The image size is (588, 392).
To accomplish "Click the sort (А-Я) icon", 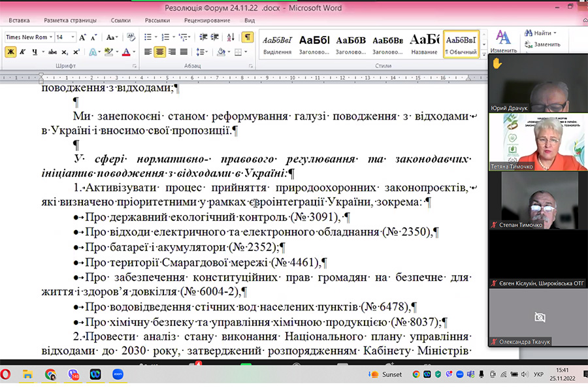I will pyautogui.click(x=231, y=37).
